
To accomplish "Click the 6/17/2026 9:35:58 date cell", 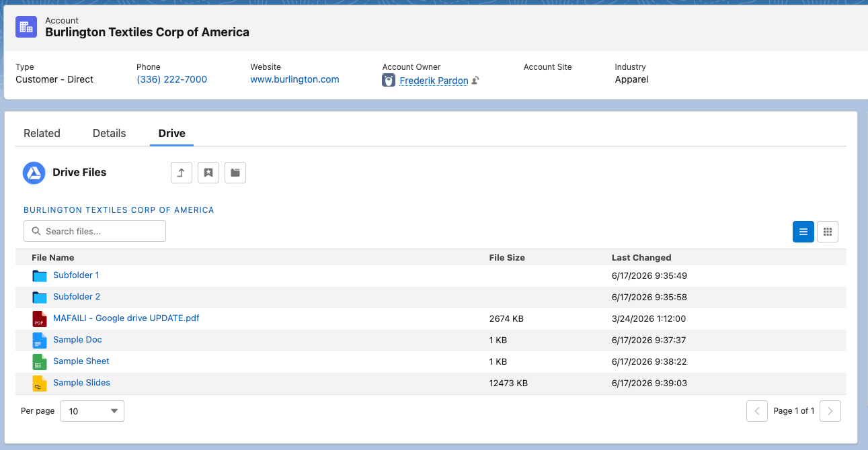I will pos(649,298).
